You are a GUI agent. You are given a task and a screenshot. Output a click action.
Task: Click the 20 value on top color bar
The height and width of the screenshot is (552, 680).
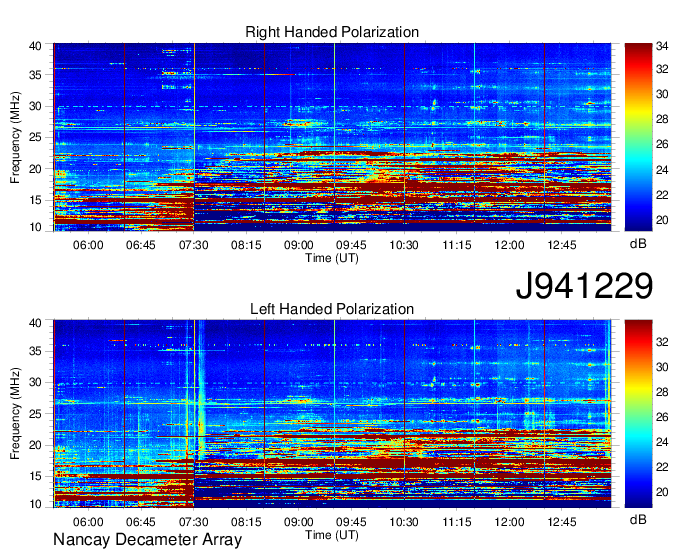(662, 220)
